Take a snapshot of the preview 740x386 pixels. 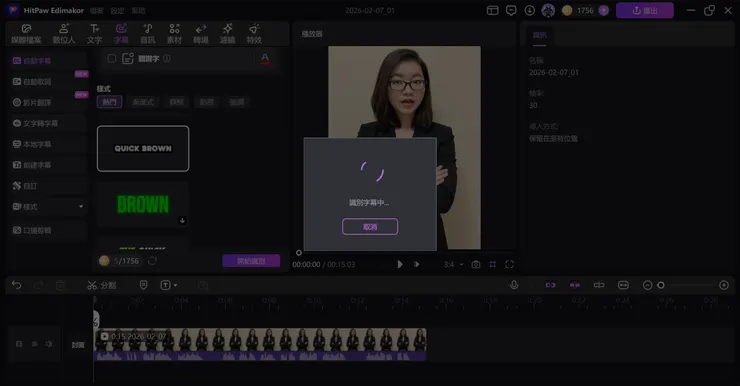tap(476, 264)
